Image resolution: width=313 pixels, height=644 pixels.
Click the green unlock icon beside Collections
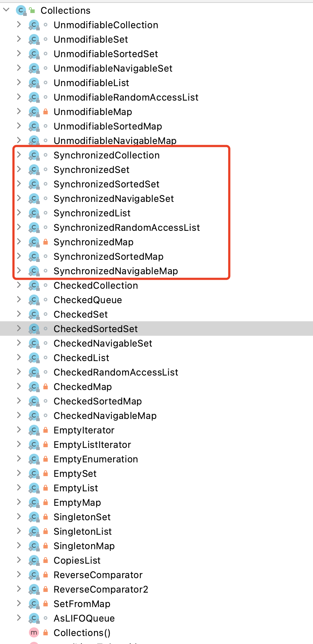click(32, 10)
